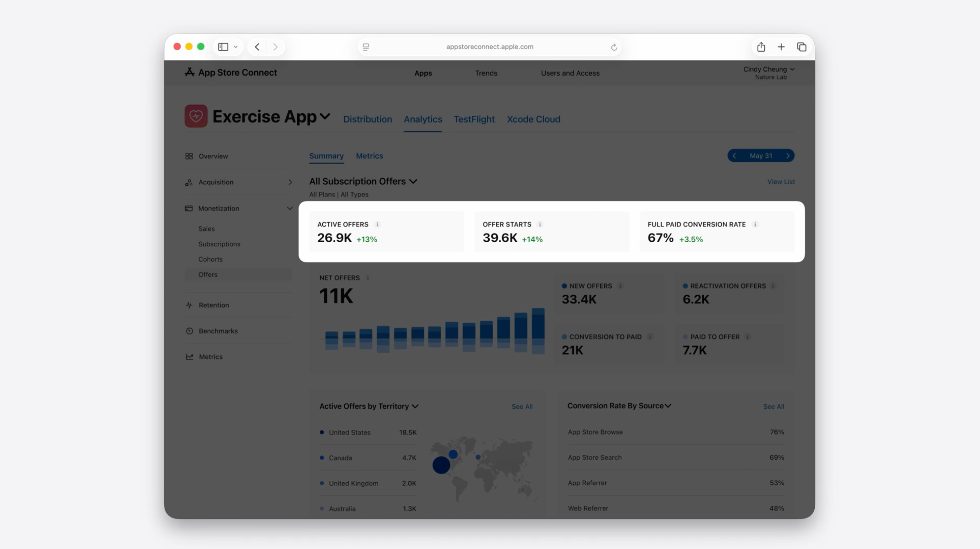Click info icon beside Full Paid Conversion Rate
980x549 pixels.
click(755, 224)
